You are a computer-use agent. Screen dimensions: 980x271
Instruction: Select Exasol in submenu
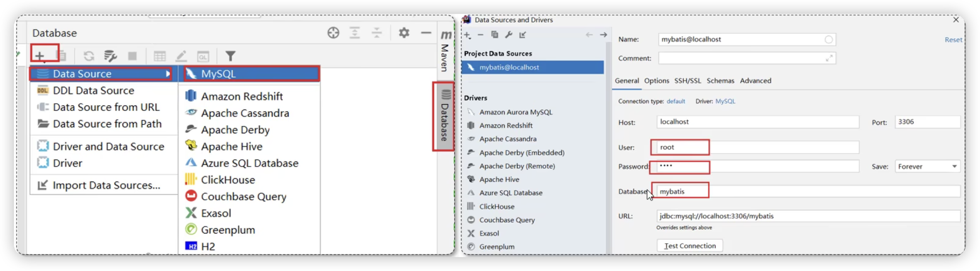coord(249,213)
